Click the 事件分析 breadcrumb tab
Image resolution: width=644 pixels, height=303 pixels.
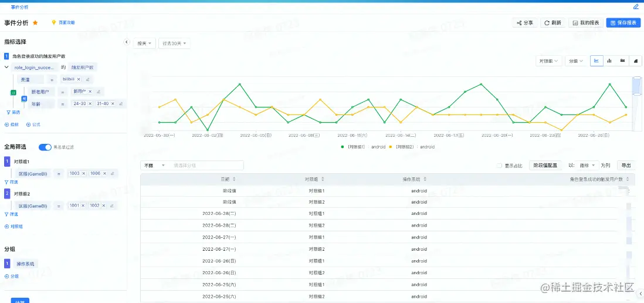[20, 8]
